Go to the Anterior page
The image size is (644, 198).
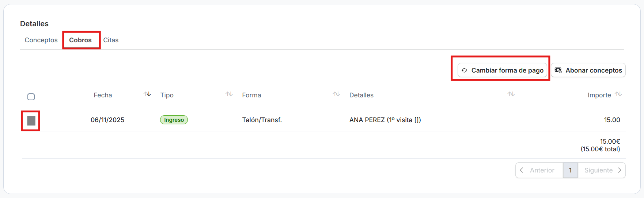pyautogui.click(x=539, y=170)
